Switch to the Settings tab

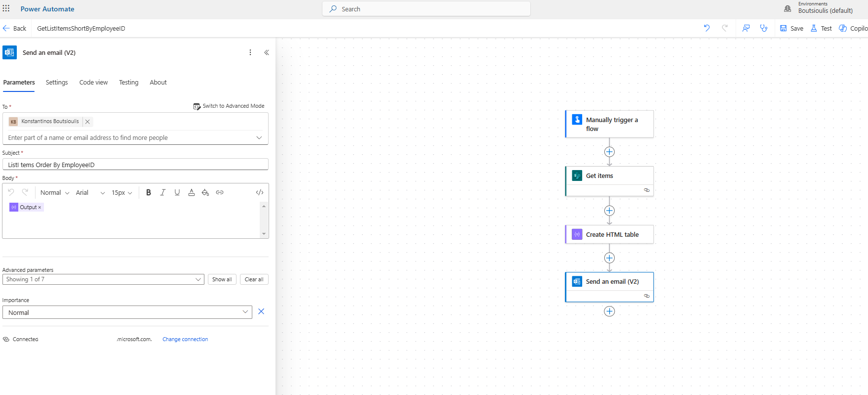click(x=57, y=83)
